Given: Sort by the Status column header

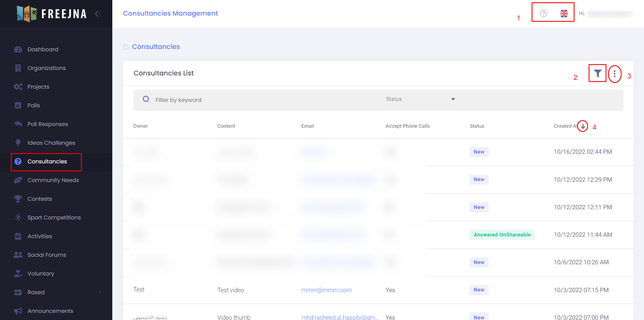Looking at the screenshot, I should (477, 126).
